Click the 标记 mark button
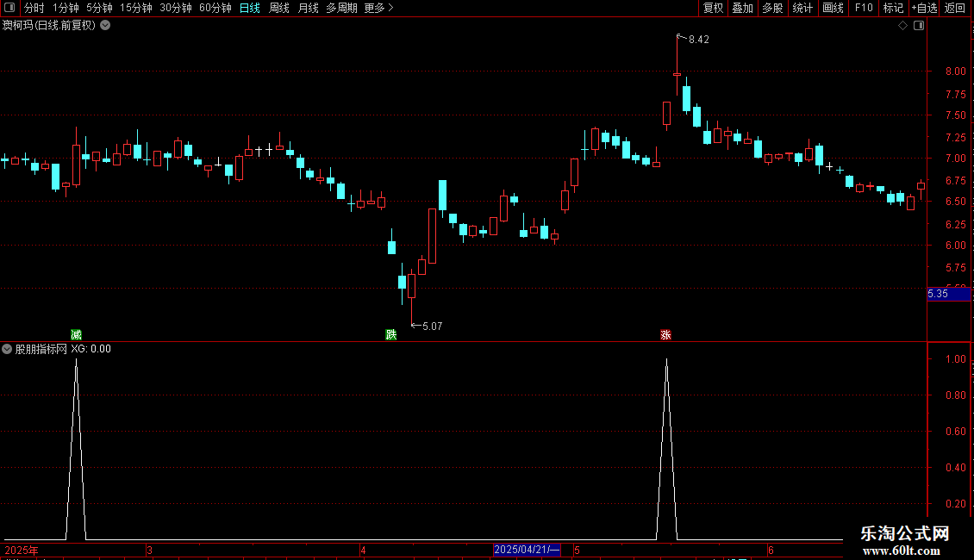Viewport: 974px width, 560px height. coord(893,8)
